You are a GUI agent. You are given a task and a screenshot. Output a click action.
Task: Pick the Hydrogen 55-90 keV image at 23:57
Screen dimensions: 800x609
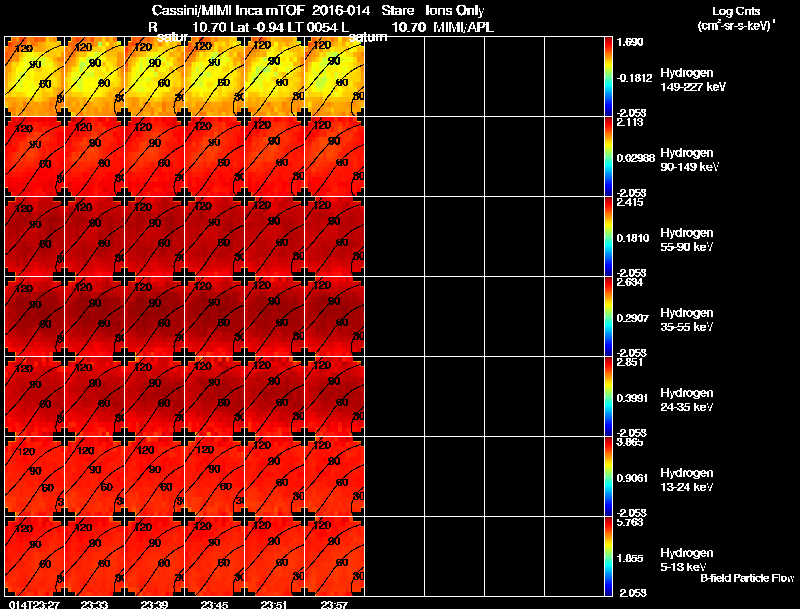coord(335,236)
